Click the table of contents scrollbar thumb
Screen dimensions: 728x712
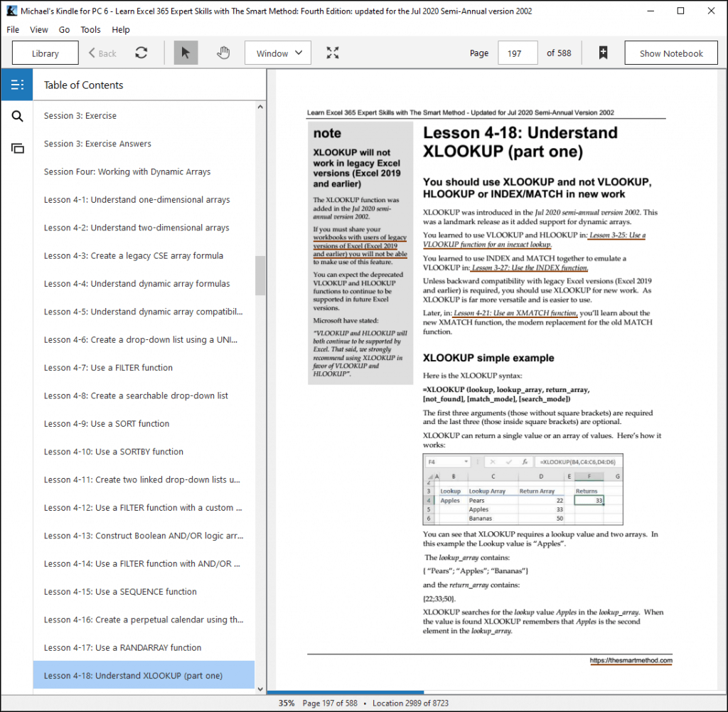pos(260,275)
